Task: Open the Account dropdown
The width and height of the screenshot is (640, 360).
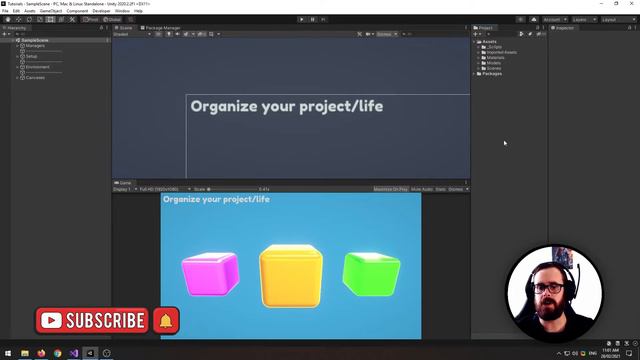Action: tap(555, 19)
